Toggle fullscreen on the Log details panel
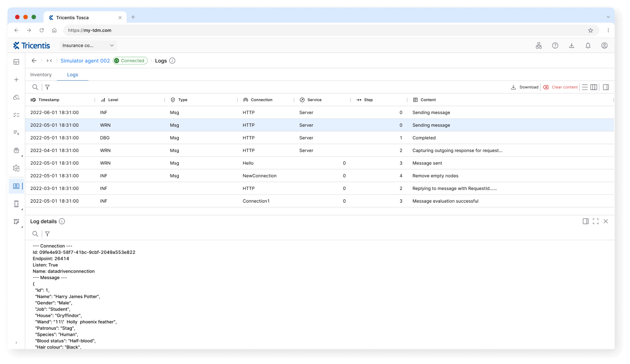630x364 pixels. point(595,221)
